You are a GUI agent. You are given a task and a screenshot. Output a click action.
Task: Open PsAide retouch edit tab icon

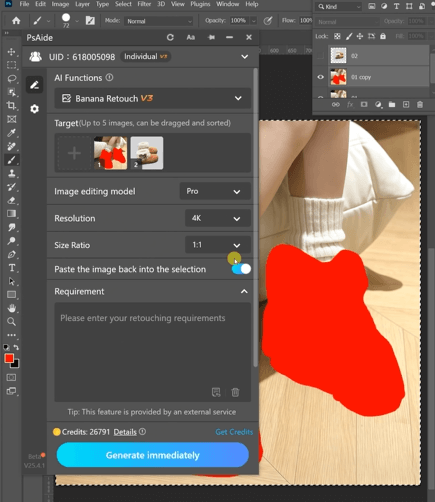(34, 85)
